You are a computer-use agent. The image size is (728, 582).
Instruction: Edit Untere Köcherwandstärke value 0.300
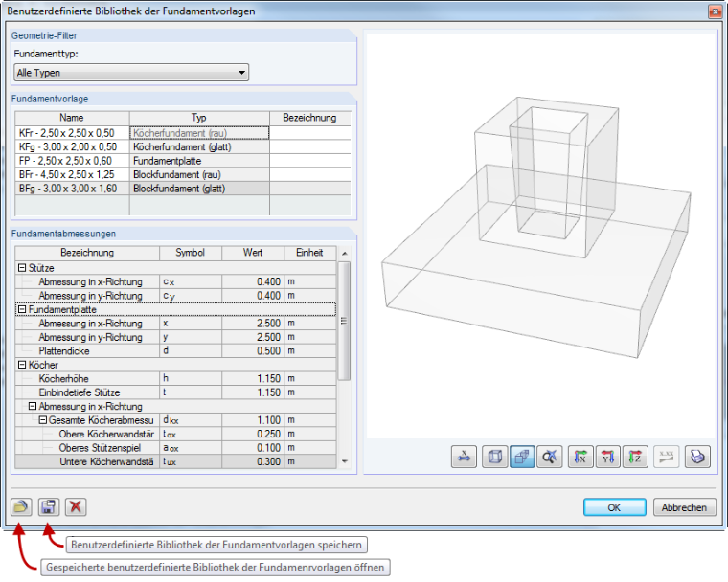tap(253, 461)
